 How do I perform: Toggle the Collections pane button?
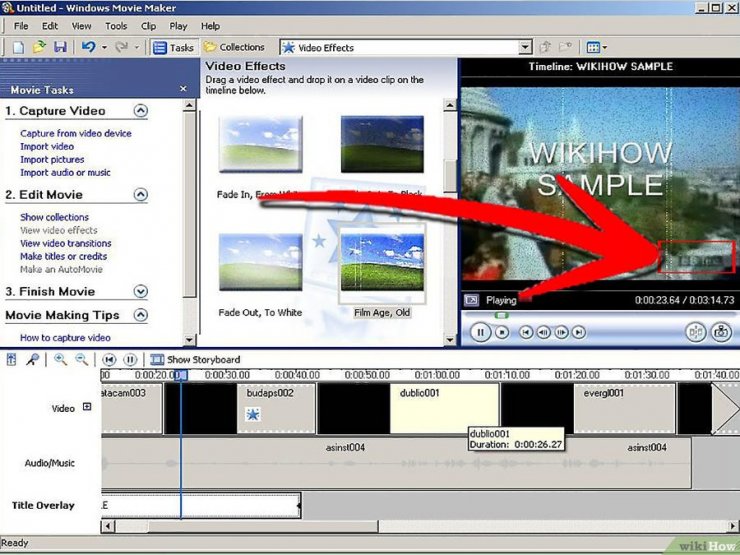pyautogui.click(x=235, y=47)
